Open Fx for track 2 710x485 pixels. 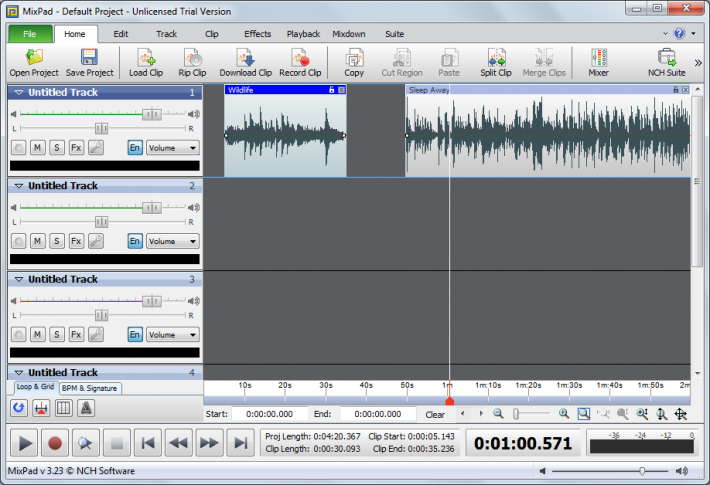(x=76, y=241)
